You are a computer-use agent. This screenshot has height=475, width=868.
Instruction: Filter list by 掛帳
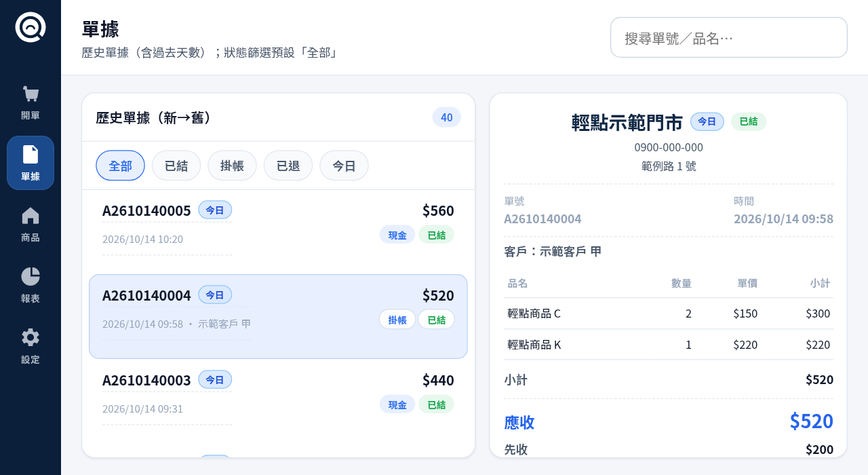[x=232, y=166]
